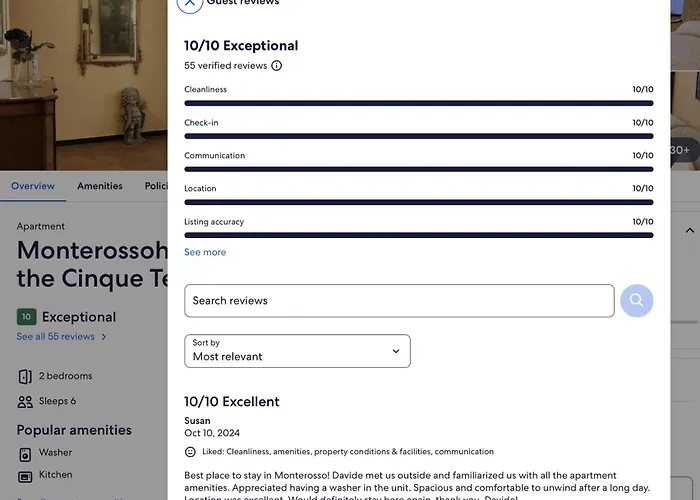
Task: Click the Washer amenity icon
Action: pos(25,454)
